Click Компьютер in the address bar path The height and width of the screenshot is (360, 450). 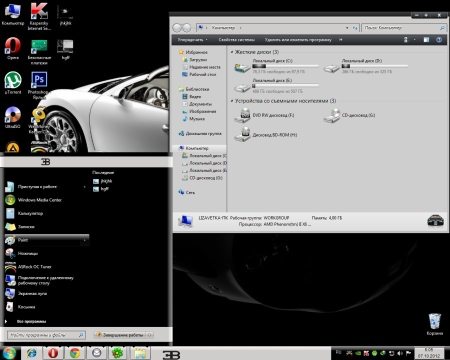pos(223,28)
